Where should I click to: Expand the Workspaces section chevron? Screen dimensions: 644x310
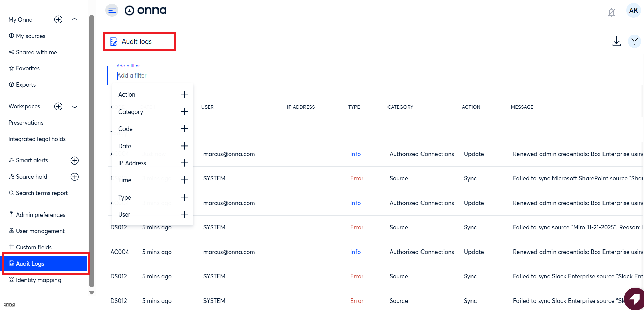75,107
